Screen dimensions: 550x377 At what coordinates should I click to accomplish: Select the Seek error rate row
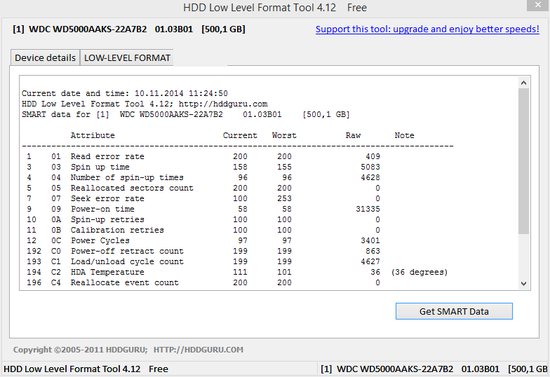click(x=203, y=198)
